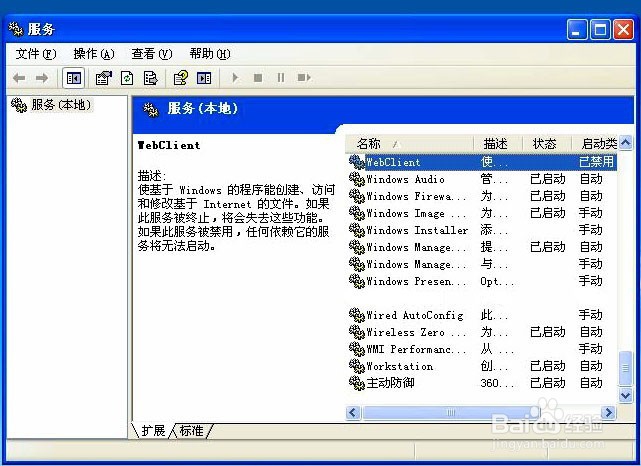This screenshot has height=466, width=641.
Task: Sort by the 名称 column header
Action: tap(409, 143)
